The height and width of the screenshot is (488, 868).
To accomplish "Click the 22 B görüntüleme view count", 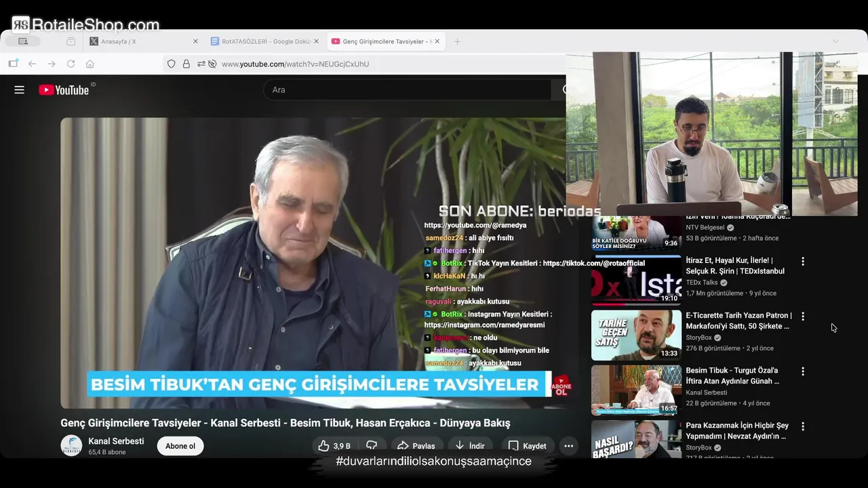I will coord(711,403).
